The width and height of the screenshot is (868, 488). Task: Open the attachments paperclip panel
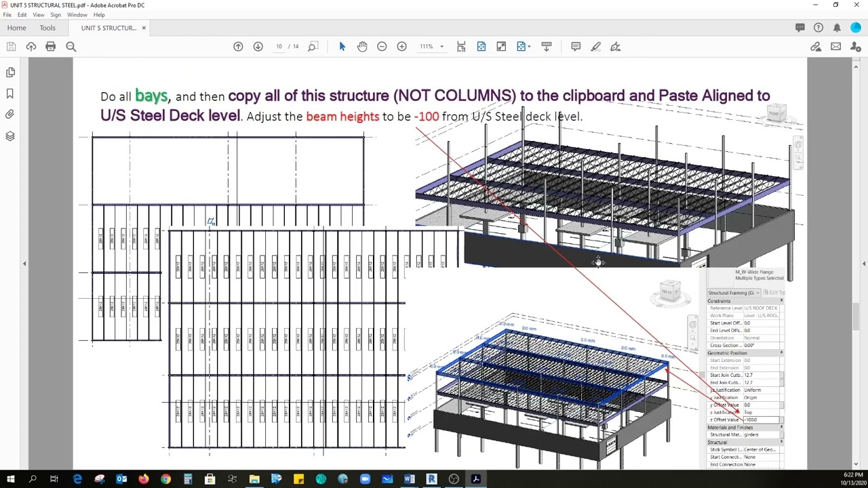click(10, 115)
